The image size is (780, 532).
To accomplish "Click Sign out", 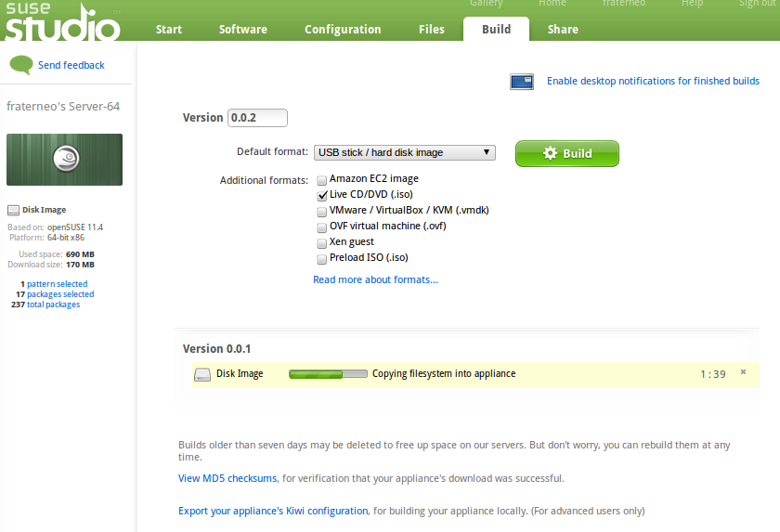I will click(x=757, y=4).
